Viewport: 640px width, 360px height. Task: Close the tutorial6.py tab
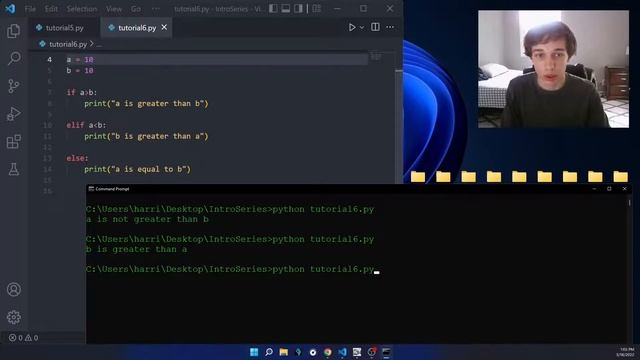164,27
